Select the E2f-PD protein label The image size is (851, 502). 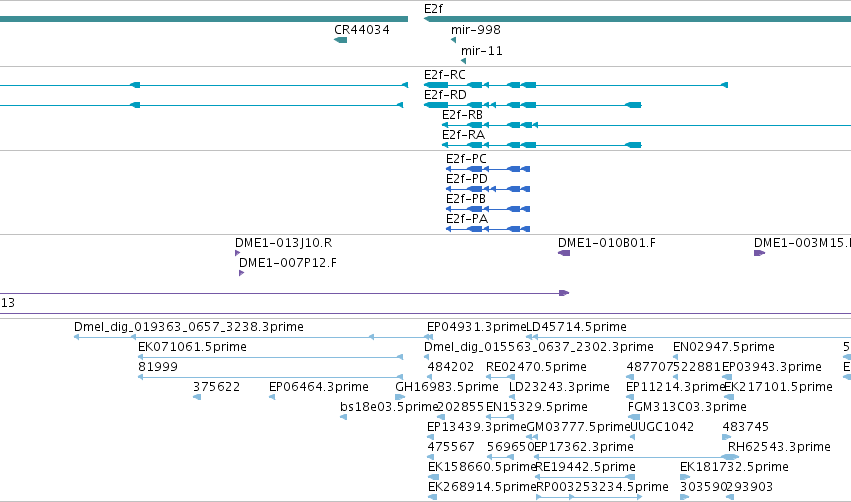[x=466, y=179]
